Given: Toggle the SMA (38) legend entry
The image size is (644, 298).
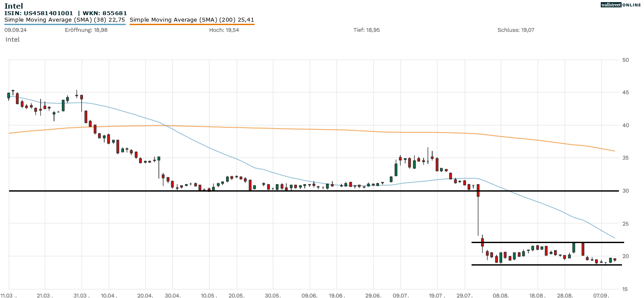Looking at the screenshot, I should 65,19.
